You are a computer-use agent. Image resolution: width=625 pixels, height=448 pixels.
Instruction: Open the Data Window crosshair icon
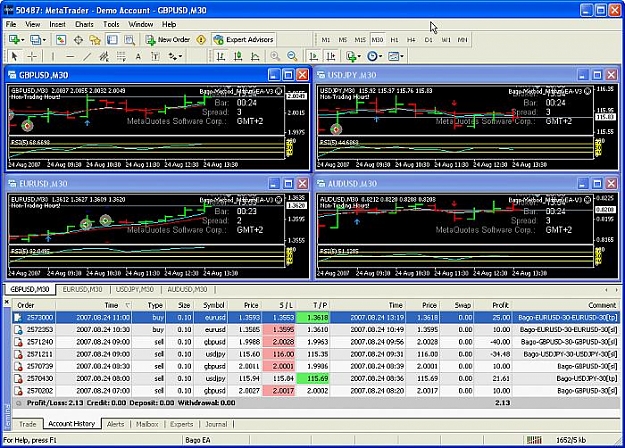78,39
